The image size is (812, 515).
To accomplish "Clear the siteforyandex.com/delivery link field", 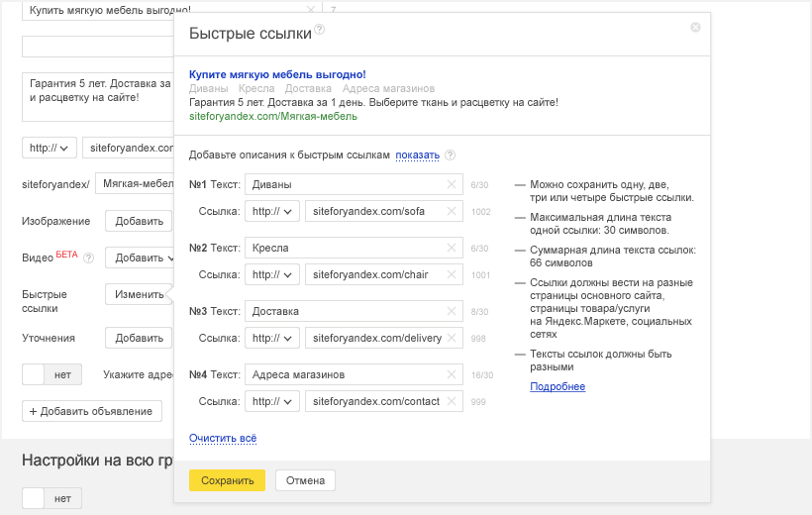I will (451, 338).
